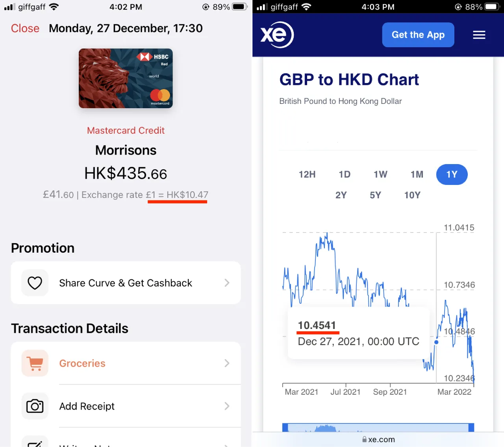This screenshot has width=504, height=447.
Task: Tap the Groceries shopping cart icon
Action: (x=35, y=363)
